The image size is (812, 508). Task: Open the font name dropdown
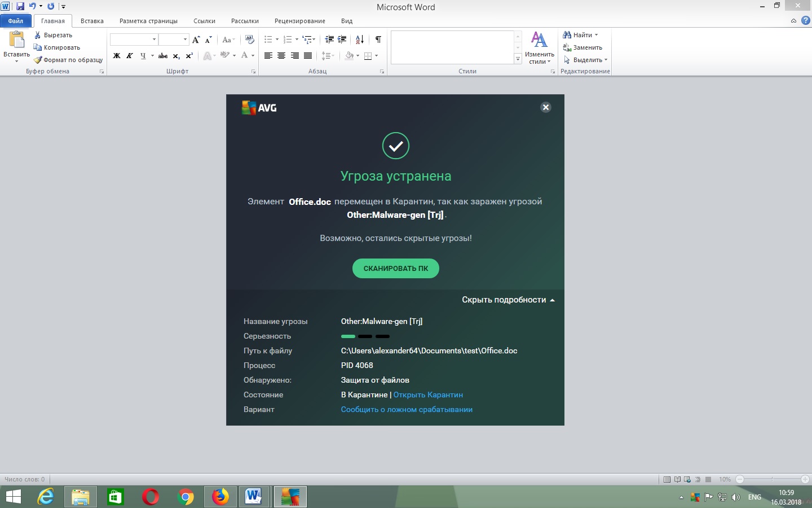tap(154, 40)
